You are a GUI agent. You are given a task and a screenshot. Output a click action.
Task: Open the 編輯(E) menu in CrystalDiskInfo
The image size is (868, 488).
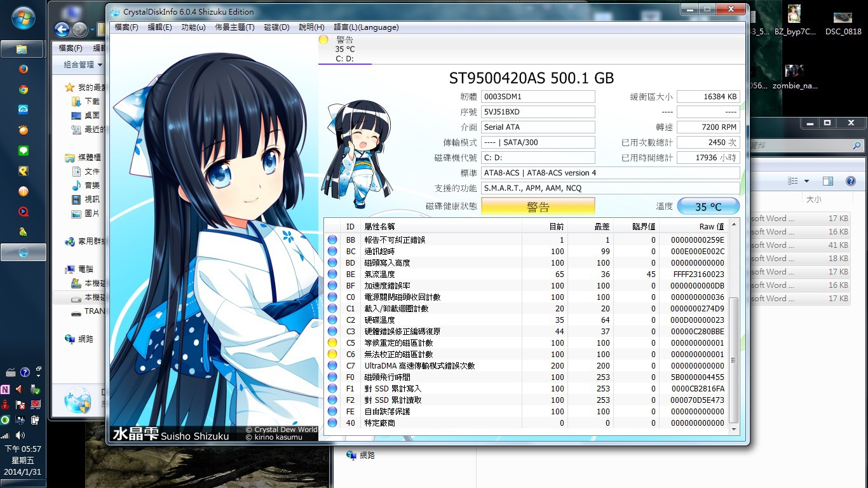[159, 27]
